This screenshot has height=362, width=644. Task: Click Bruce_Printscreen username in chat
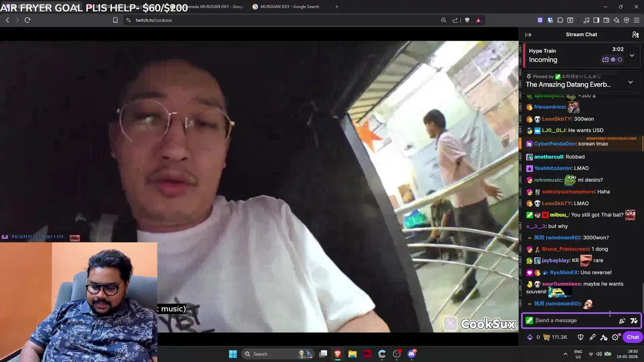[566, 249]
